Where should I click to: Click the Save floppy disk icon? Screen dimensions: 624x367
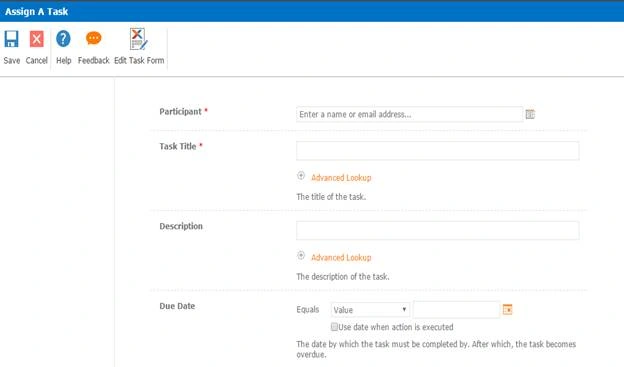[11, 39]
